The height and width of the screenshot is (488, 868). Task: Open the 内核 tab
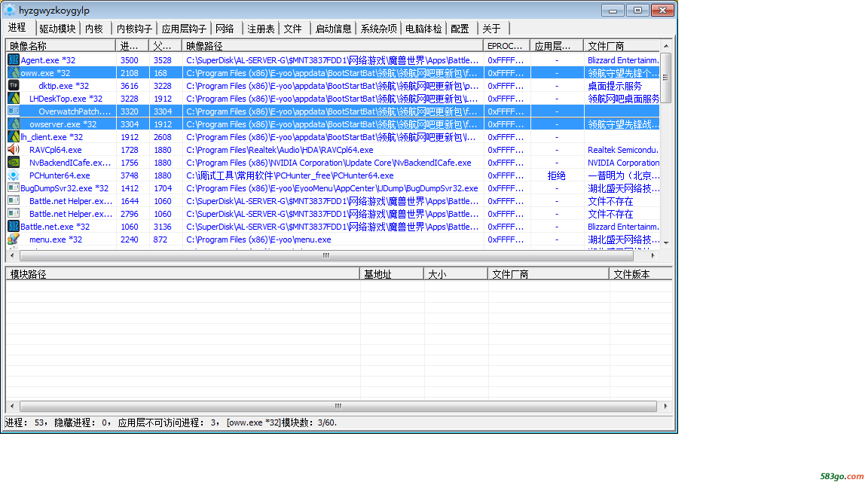[x=94, y=29]
